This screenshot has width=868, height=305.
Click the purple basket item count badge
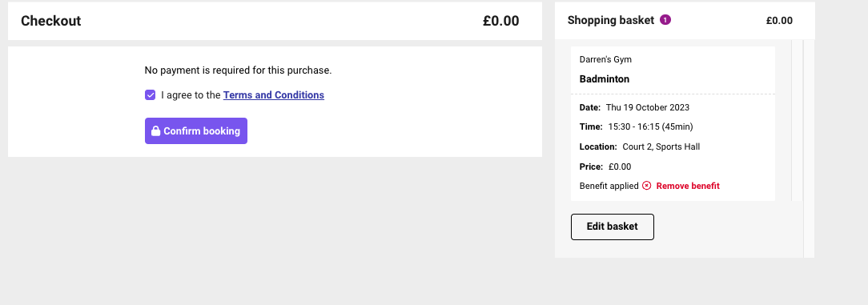[665, 20]
